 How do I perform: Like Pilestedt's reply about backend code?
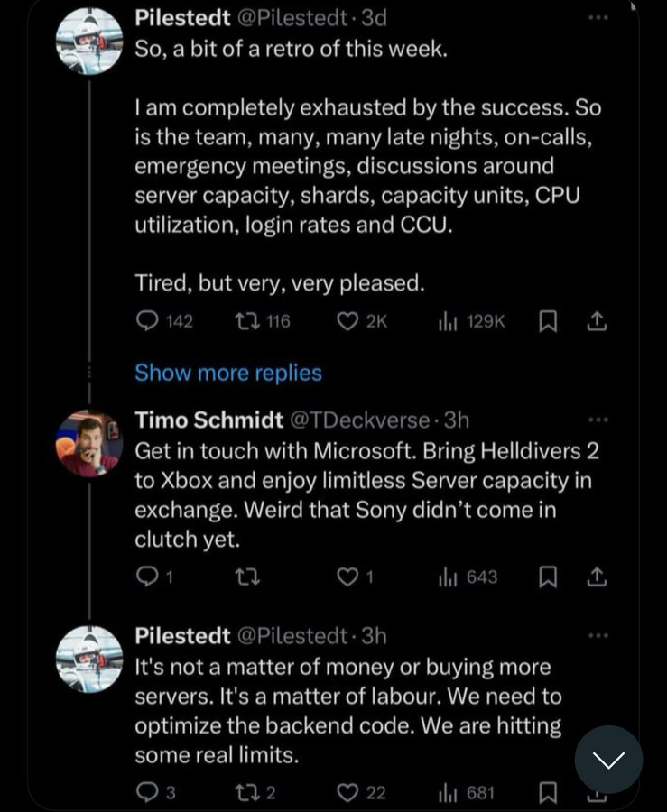coord(361,793)
